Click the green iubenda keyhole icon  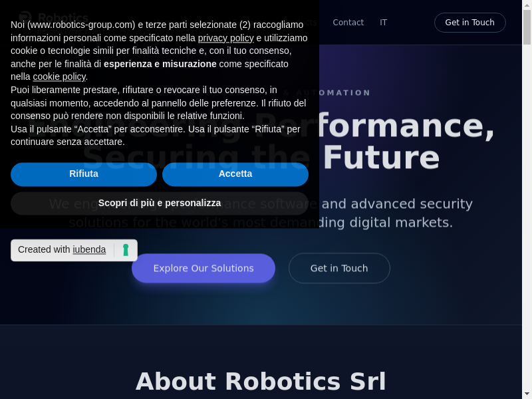pyautogui.click(x=126, y=250)
